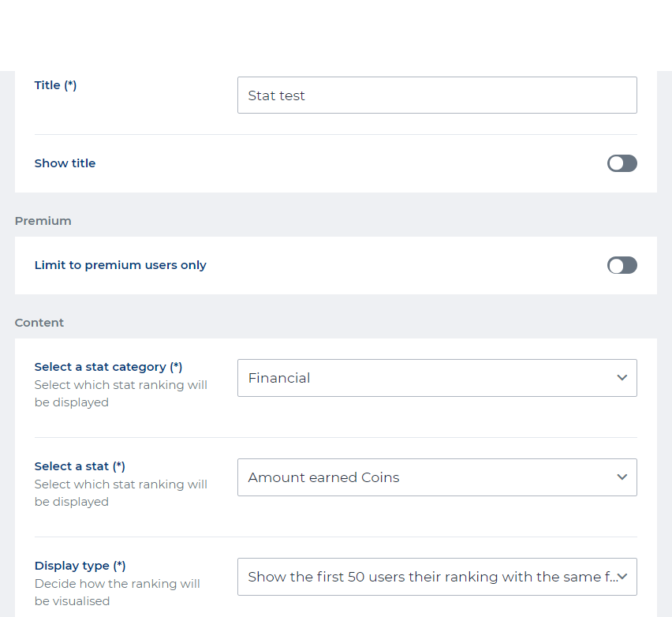This screenshot has width=672, height=617.
Task: Click the "Select a stat (*)" label
Action: [80, 466]
